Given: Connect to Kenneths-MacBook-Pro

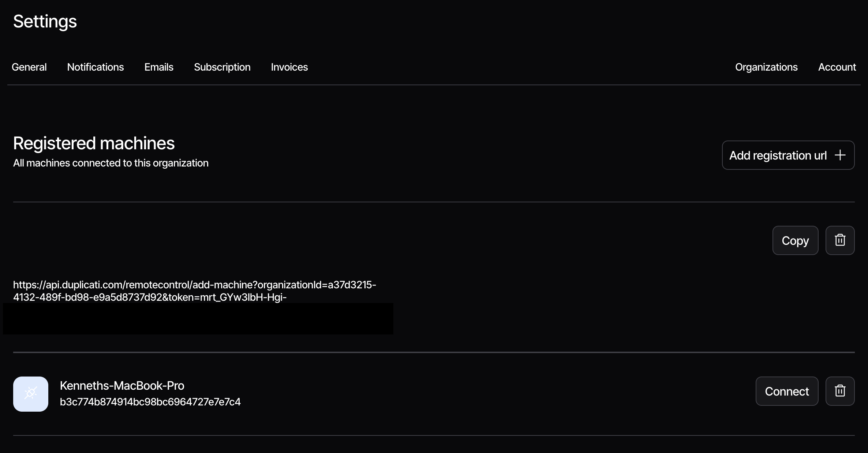Looking at the screenshot, I should (787, 391).
